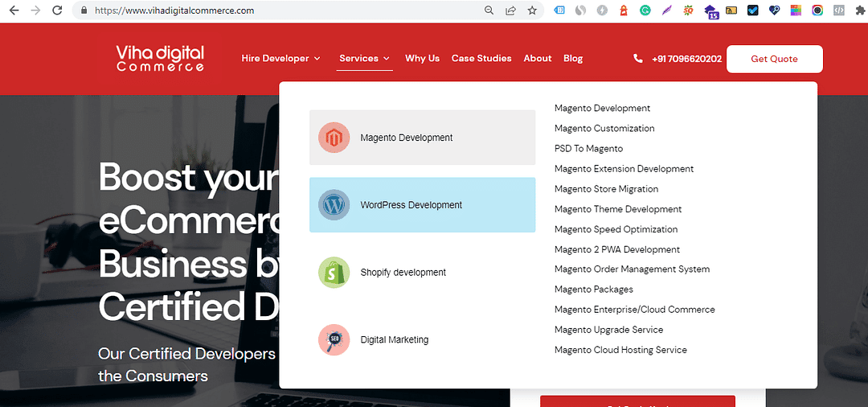Image resolution: width=868 pixels, height=407 pixels.
Task: Click the WordPress logo icon
Action: pos(334,205)
